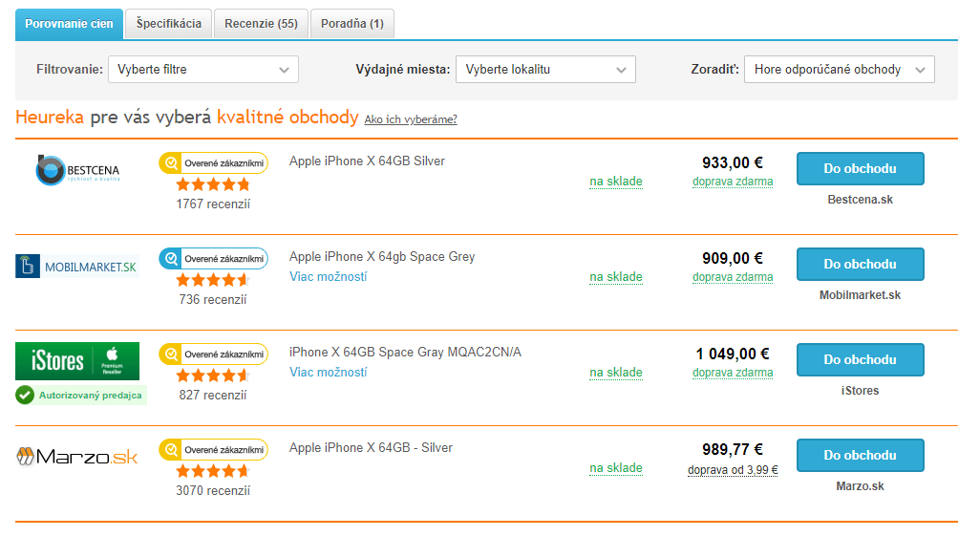Click the Bestcena shop logo

(77, 170)
